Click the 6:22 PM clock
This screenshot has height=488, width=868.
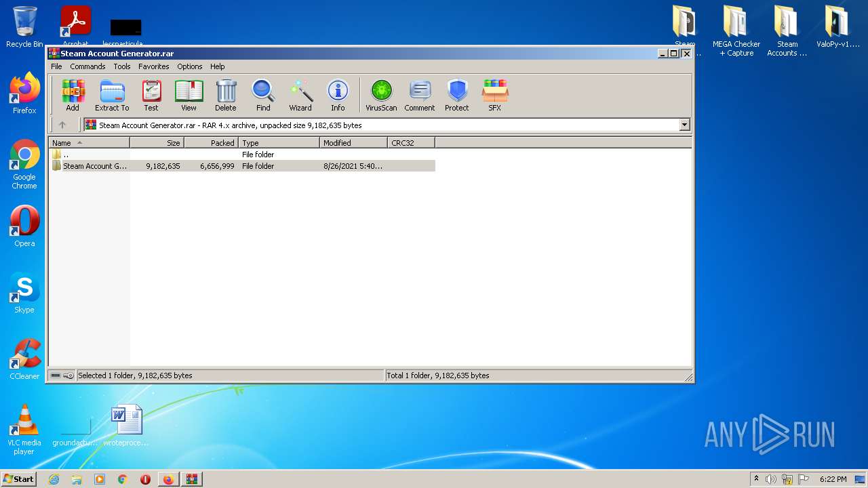[x=833, y=479]
